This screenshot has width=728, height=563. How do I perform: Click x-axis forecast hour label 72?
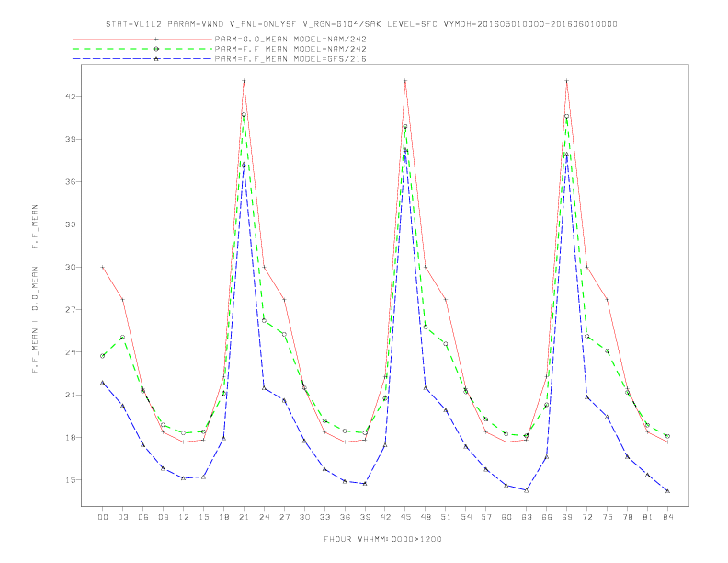click(x=587, y=517)
